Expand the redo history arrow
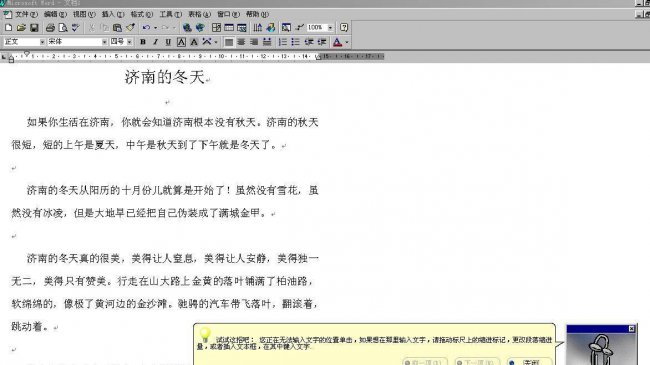650x365 pixels. [174, 28]
